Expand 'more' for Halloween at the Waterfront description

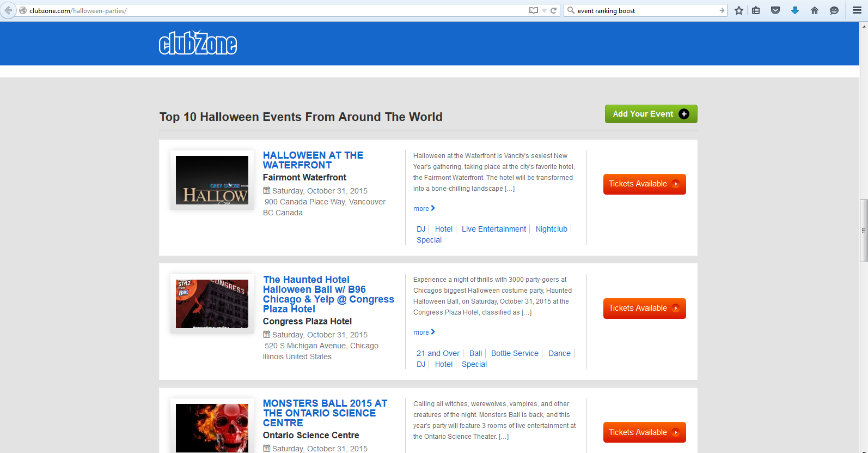(x=424, y=208)
